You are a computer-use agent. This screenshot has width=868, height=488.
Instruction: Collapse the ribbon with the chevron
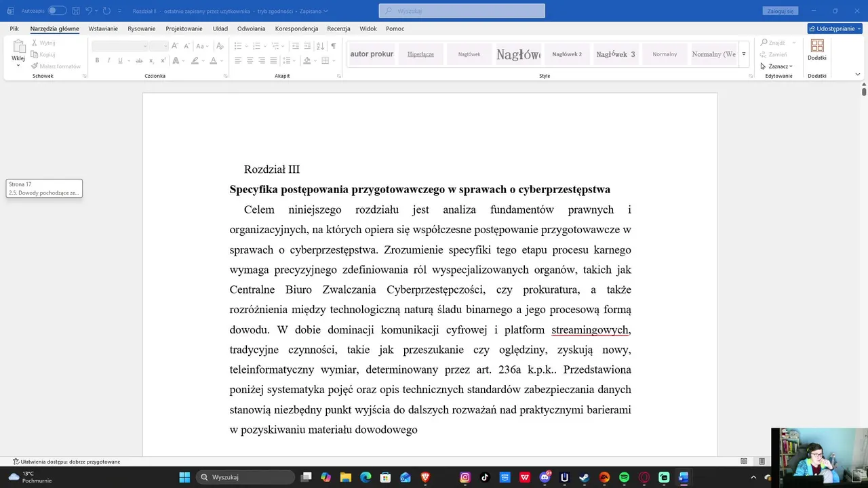(x=858, y=75)
